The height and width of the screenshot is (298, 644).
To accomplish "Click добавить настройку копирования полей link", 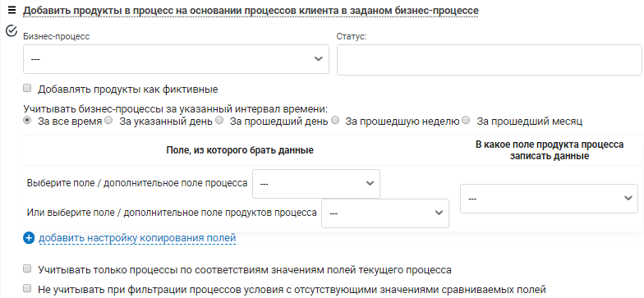I will [137, 238].
